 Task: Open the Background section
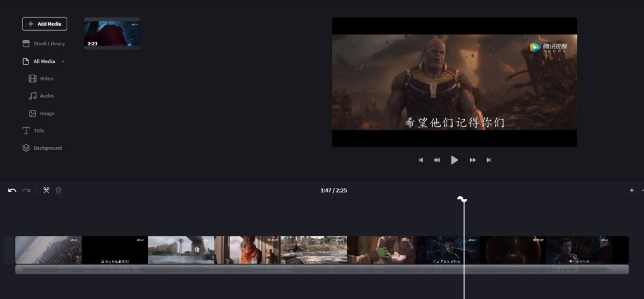(42, 148)
